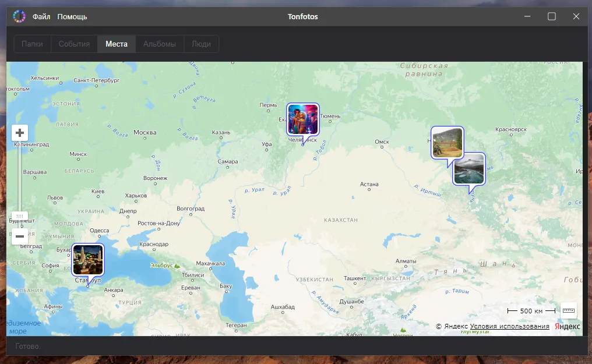Screen dimensions: 592x364
Task: Open the Yandex logo link on map
Action: [x=567, y=327]
